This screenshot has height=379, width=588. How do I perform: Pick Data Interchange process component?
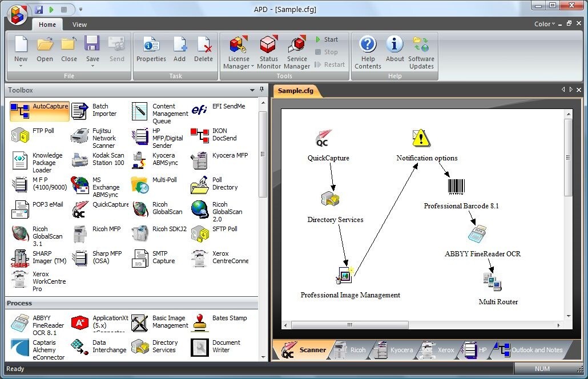click(99, 346)
